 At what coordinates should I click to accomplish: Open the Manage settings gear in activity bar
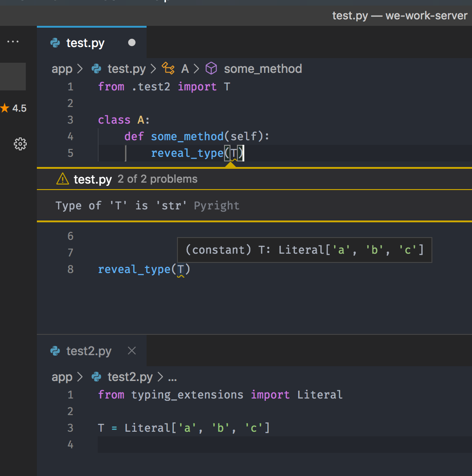(20, 144)
